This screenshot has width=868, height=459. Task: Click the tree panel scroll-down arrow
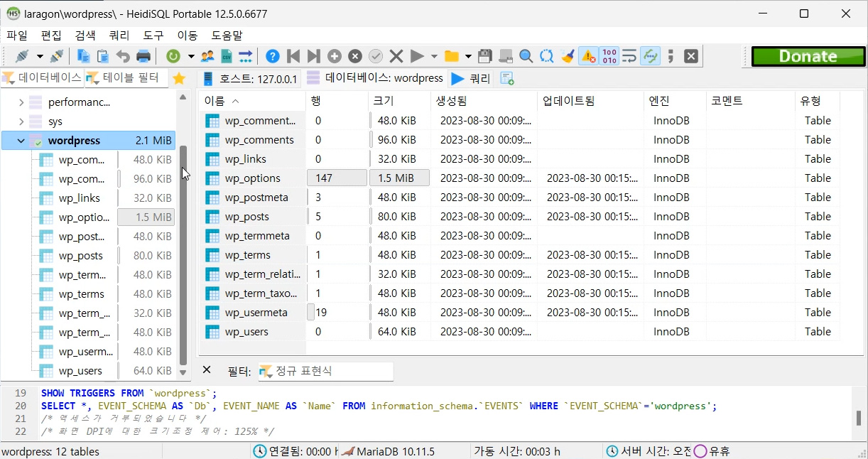point(183,372)
